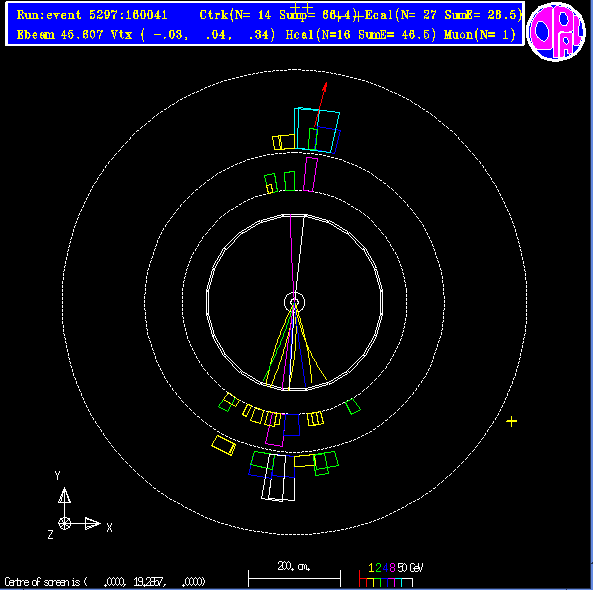The width and height of the screenshot is (593, 590).
Task: Click the X axis arrow of the coordinate indicator
Action: [x=93, y=523]
